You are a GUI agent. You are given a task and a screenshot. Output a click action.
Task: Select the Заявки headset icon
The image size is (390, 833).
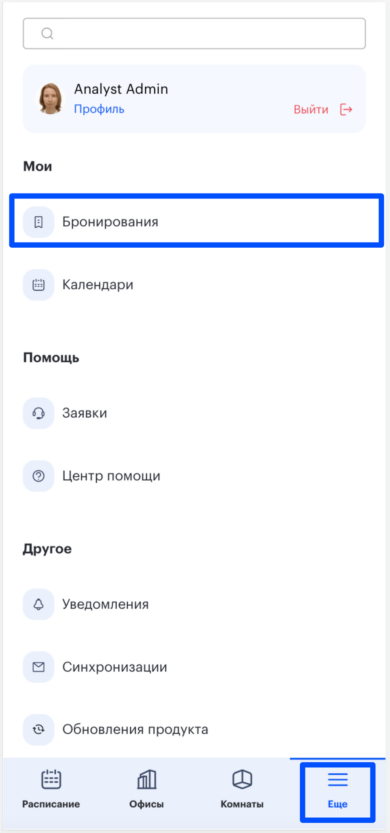coord(38,413)
